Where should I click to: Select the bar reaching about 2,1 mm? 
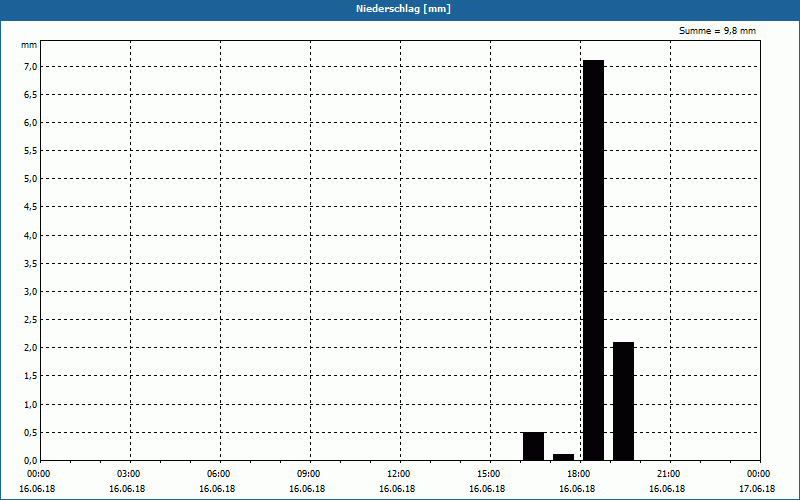(623, 401)
